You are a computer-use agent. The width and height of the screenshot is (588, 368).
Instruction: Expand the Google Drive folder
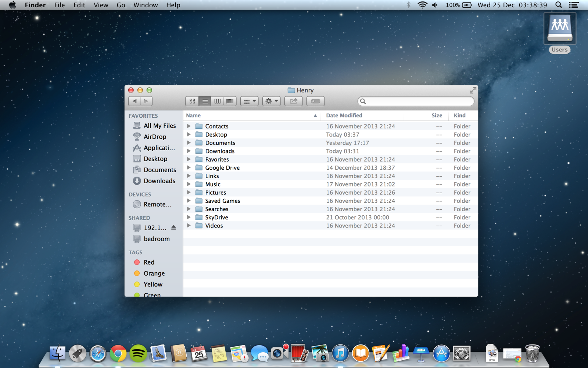189,168
